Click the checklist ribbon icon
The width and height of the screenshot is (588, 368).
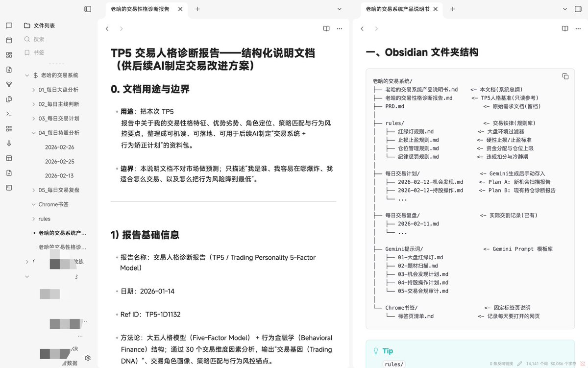pos(9,128)
